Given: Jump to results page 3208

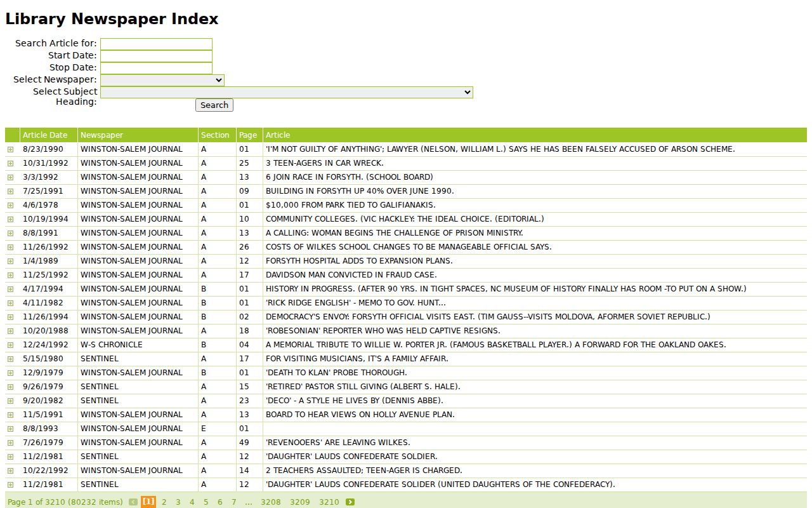Looking at the screenshot, I should click(x=271, y=502).
